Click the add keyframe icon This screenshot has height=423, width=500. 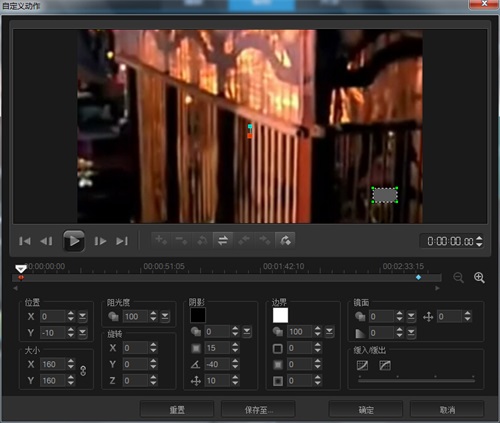coord(161,240)
